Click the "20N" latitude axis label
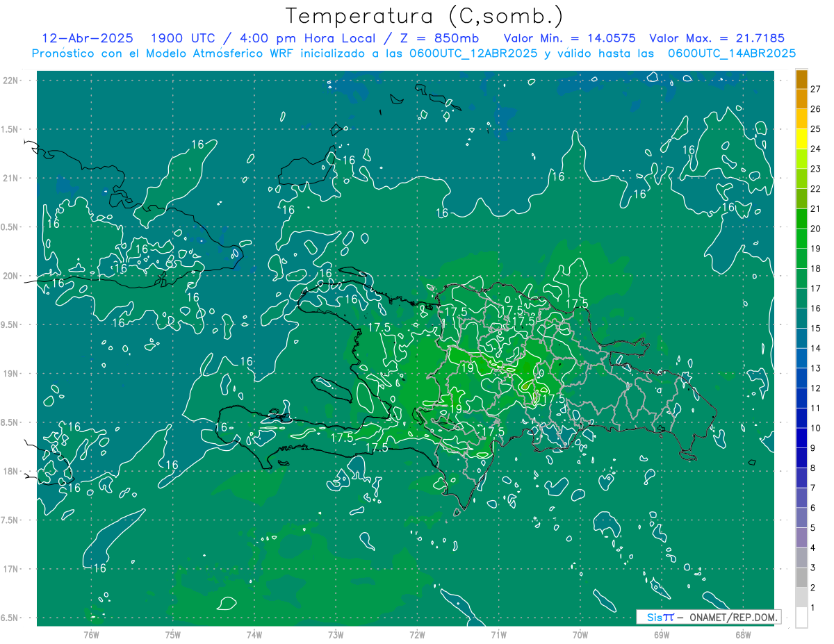The width and height of the screenshot is (834, 644). tap(10, 276)
